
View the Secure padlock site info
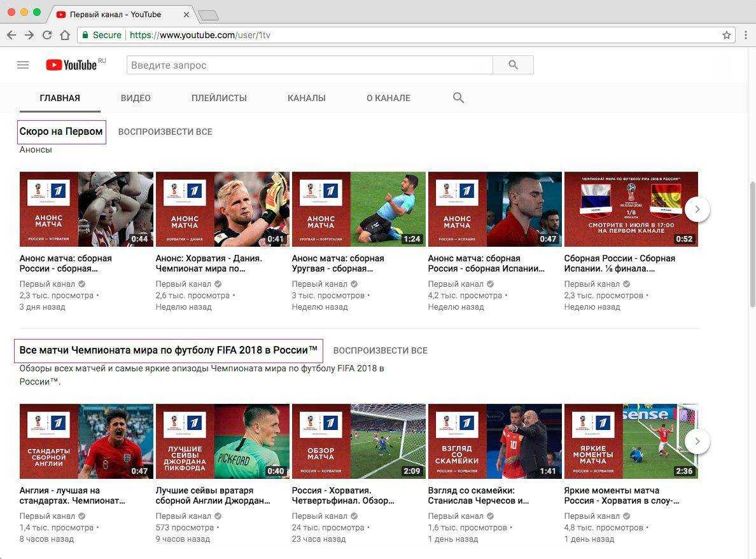point(102,35)
